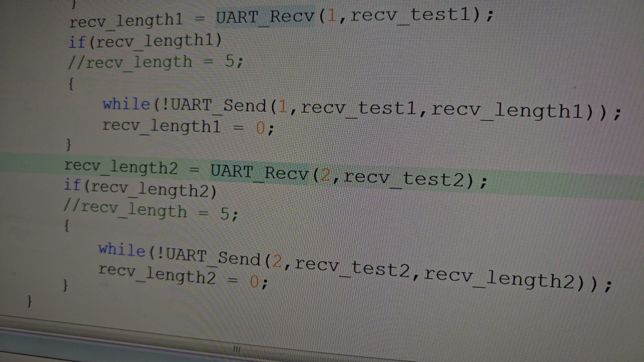Image resolution: width=644 pixels, height=362 pixels.
Task: Click the second //recv_length = 5; comment
Action: pos(151,210)
